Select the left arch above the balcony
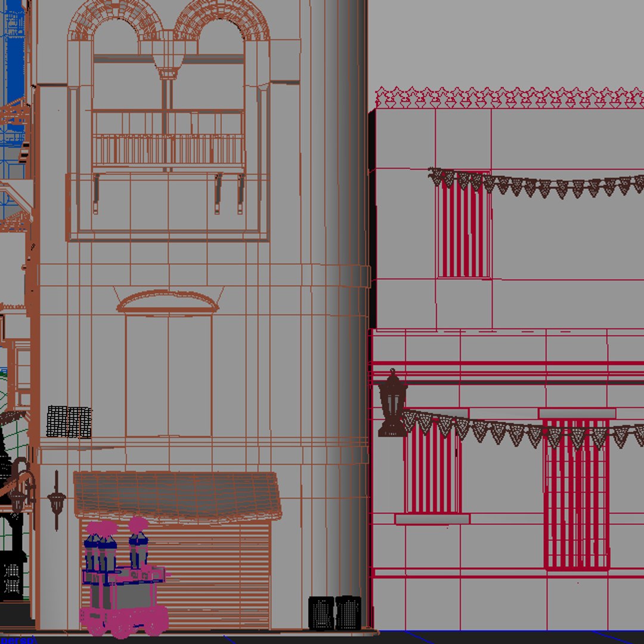The width and height of the screenshot is (644, 644). [115, 20]
